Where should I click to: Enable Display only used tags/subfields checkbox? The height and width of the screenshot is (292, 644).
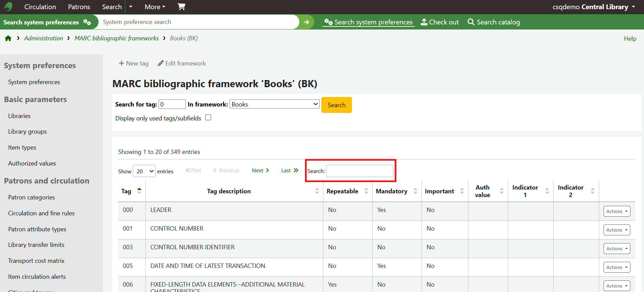point(208,118)
